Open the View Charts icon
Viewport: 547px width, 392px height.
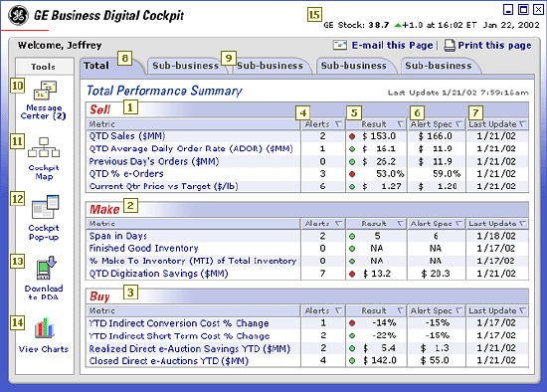pos(45,327)
